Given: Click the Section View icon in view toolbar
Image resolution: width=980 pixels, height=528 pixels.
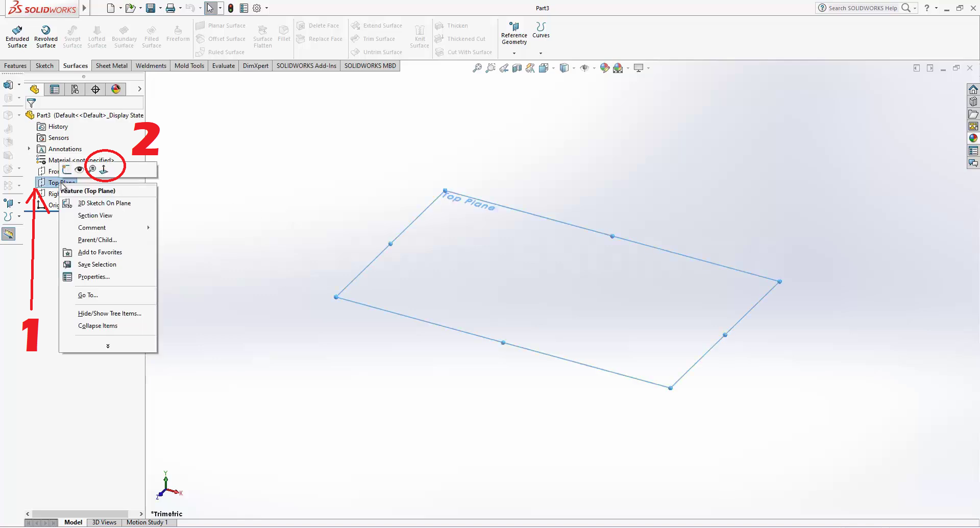Looking at the screenshot, I should tap(517, 68).
